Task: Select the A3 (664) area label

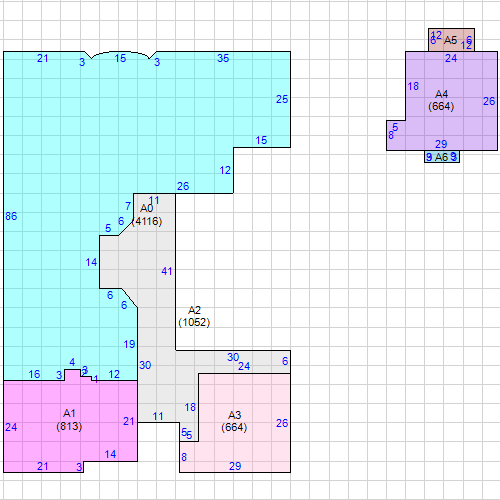Action: click(234, 421)
